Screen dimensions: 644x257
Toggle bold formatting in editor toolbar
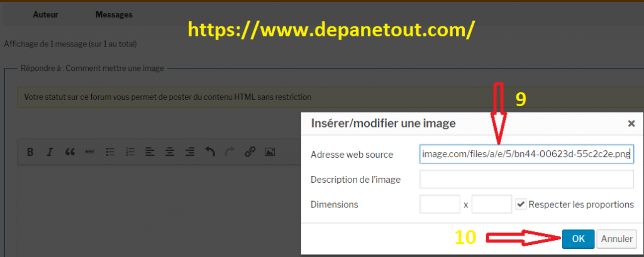(30, 152)
